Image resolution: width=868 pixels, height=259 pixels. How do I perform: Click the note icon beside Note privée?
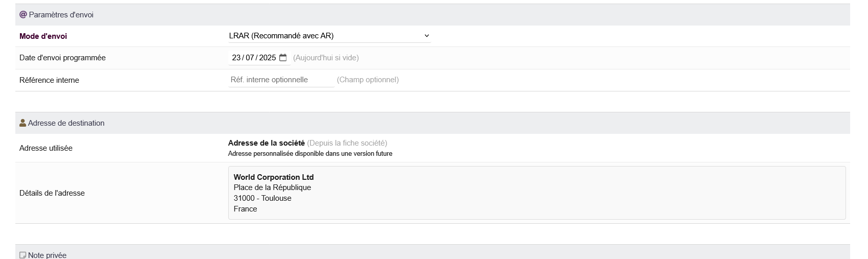coord(22,255)
